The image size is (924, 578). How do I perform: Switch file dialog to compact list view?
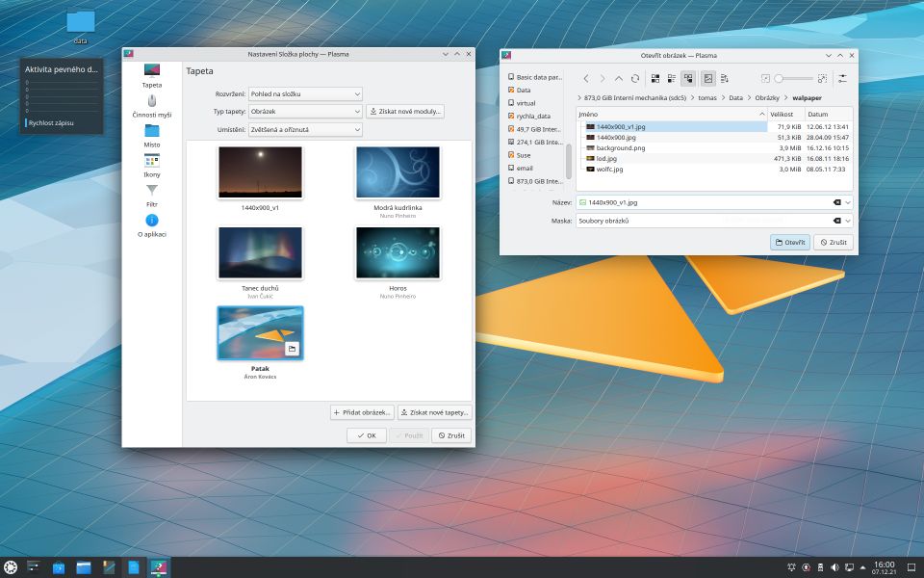[672, 78]
